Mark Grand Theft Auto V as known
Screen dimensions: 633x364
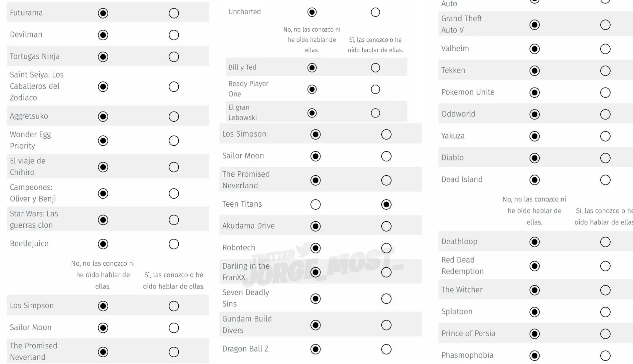coord(605,25)
